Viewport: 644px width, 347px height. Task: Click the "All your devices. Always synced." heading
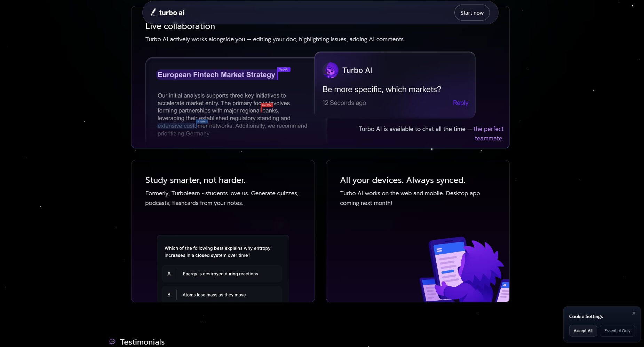click(x=403, y=180)
